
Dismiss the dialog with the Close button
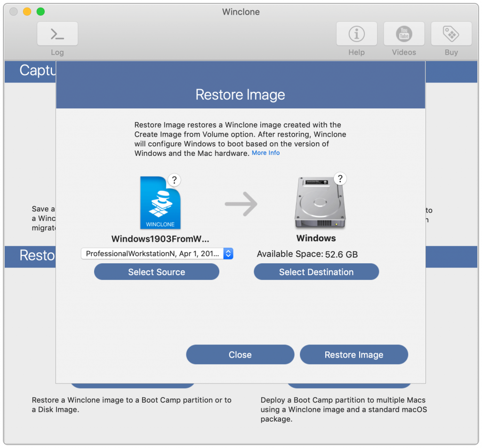pyautogui.click(x=240, y=355)
